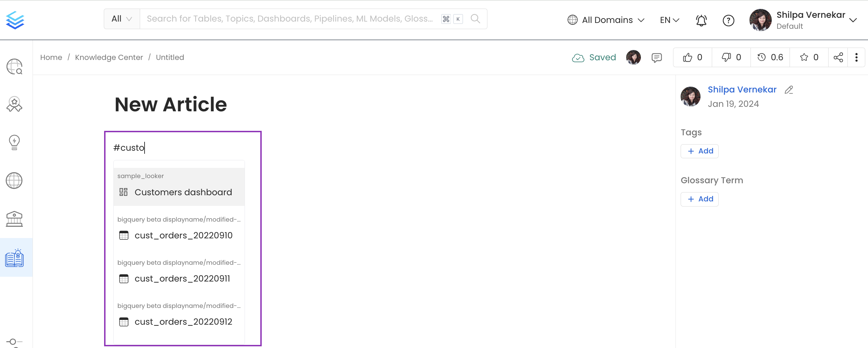
Task: Open the three-dot more menu
Action: [x=856, y=57]
